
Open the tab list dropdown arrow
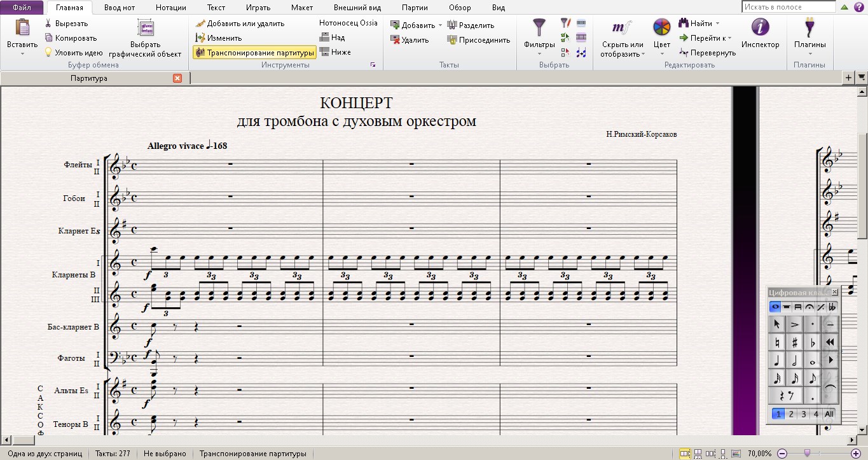point(862,78)
